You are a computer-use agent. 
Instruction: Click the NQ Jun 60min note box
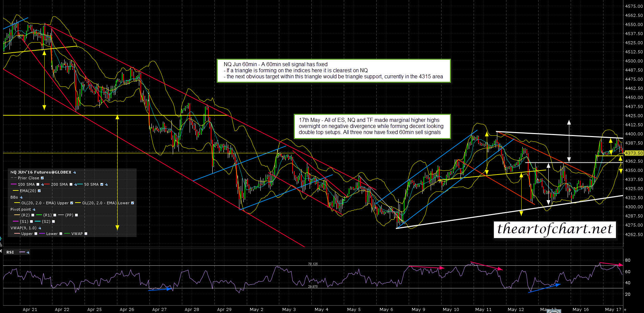pyautogui.click(x=333, y=71)
